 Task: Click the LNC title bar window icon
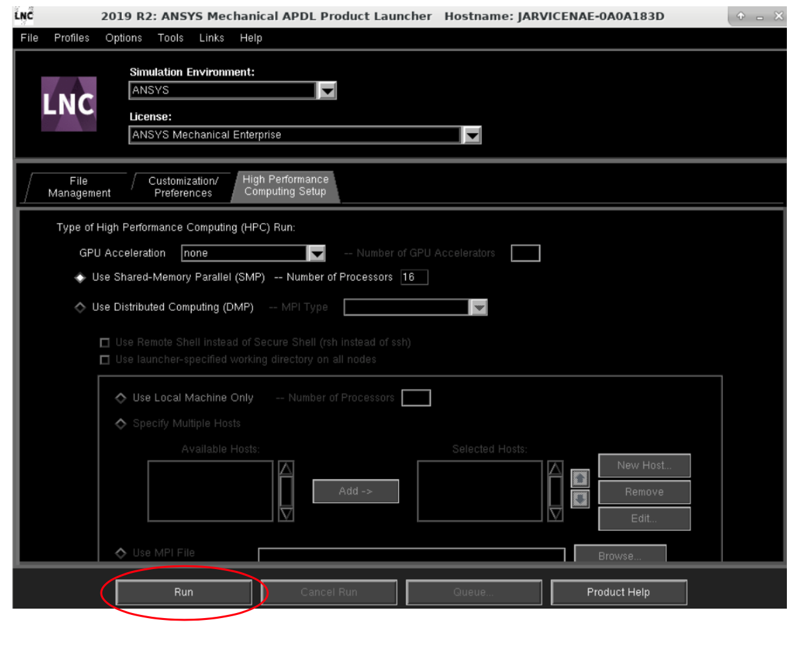point(24,16)
